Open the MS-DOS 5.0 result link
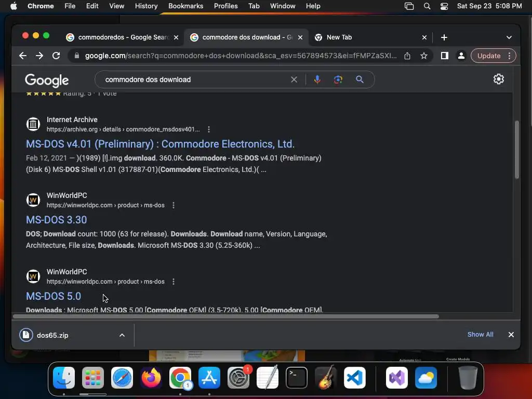 pos(54,296)
